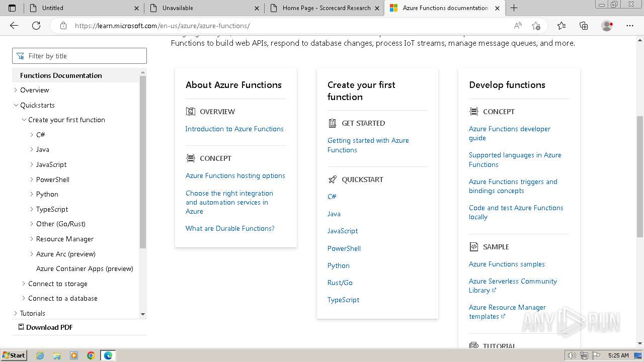Open the Settings and more ellipsis menu

[x=630, y=26]
